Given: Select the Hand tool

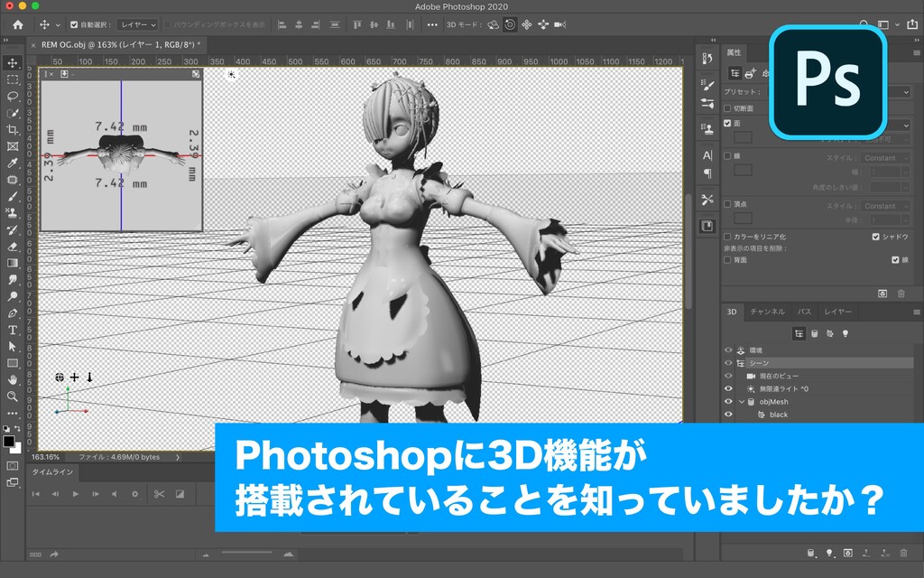Looking at the screenshot, I should tap(13, 380).
